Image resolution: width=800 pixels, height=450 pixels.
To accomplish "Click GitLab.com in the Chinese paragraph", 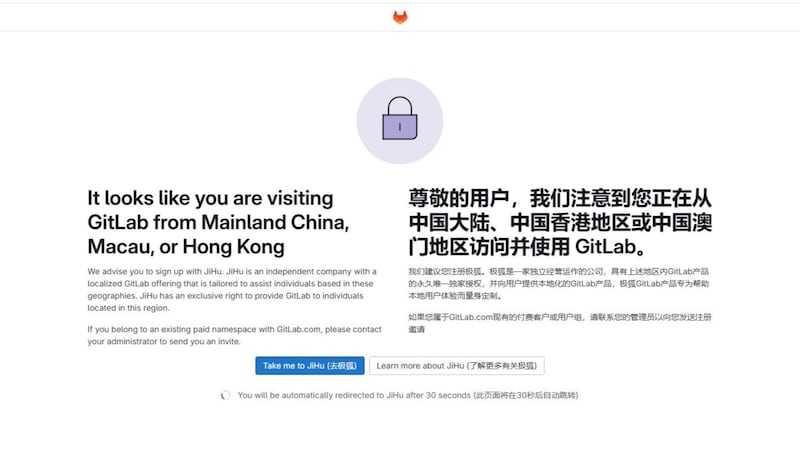I will 471,317.
